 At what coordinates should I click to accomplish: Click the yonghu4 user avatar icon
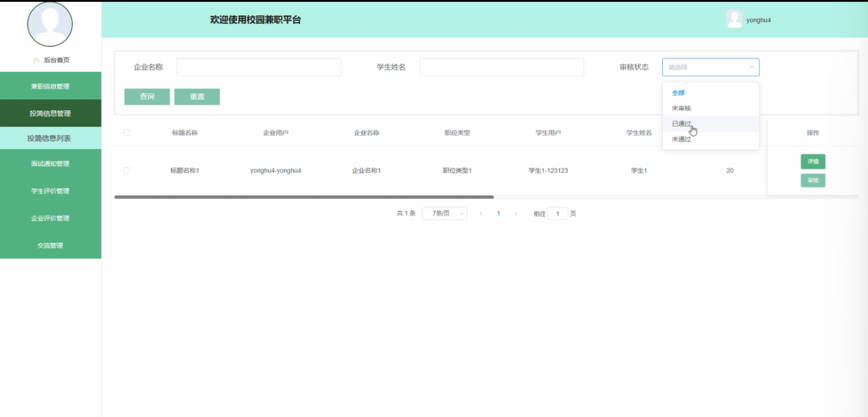734,20
